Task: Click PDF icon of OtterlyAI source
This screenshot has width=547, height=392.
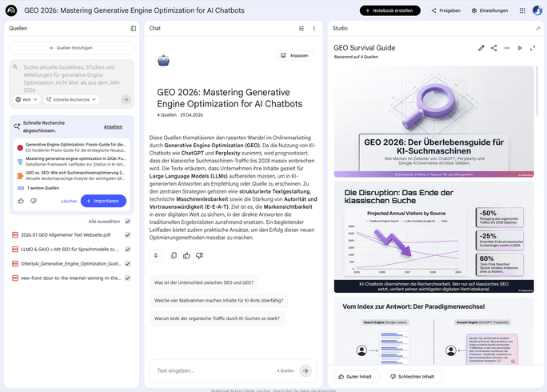Action: pyautogui.click(x=15, y=263)
